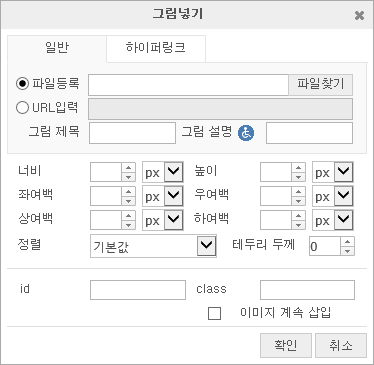374x365 pixels.
Task: Select the URL입력 radio option
Action: [22, 108]
